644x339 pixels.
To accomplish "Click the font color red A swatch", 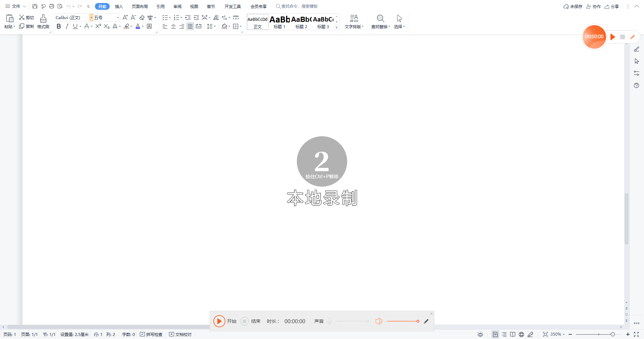I will coord(138,26).
